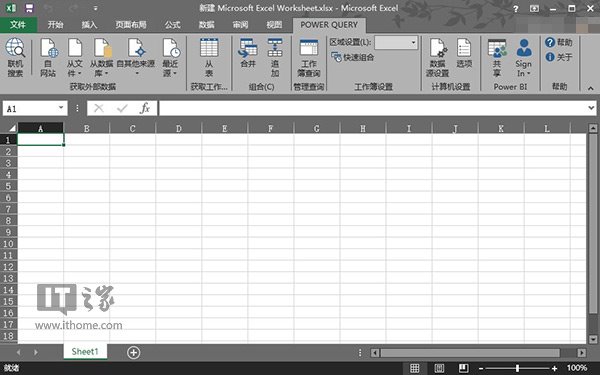Select the POWER QUERY tab
Screen dimensions: 600x375
(x=329, y=25)
